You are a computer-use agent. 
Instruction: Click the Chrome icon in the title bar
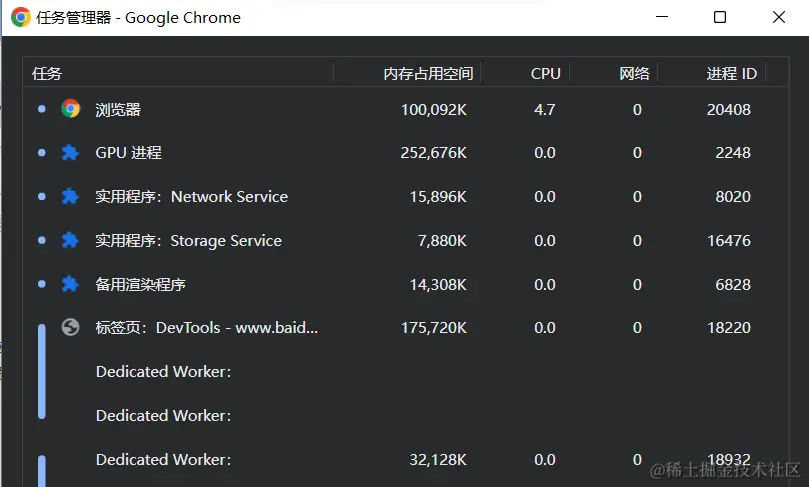click(20, 17)
